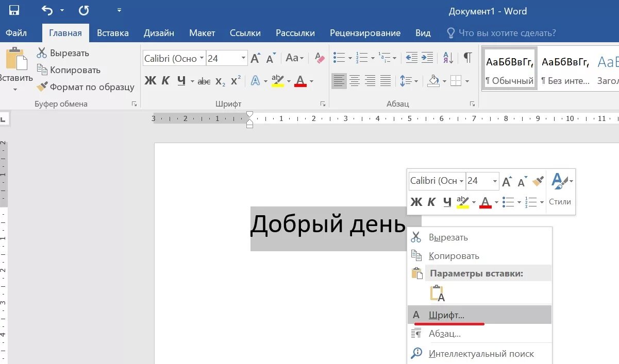
Task: Open the Абзац group dialog launcher
Action: point(472,103)
